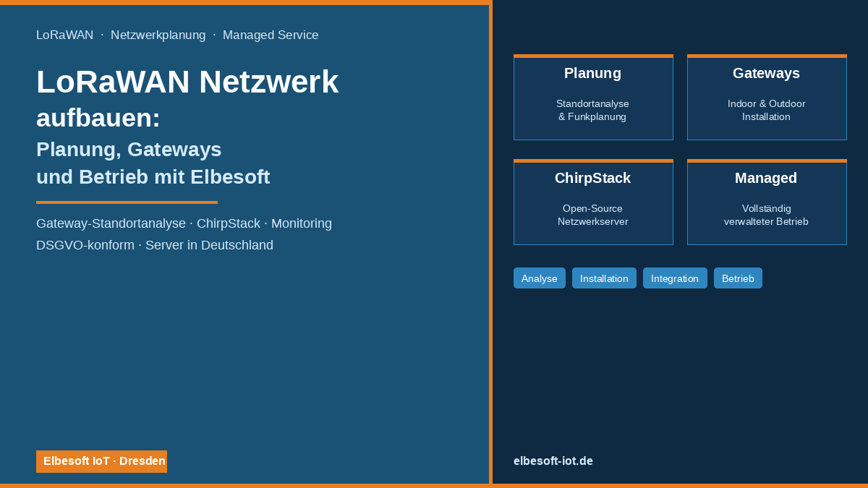Click the Integration tag
This screenshot has height=488, width=868.
point(675,278)
